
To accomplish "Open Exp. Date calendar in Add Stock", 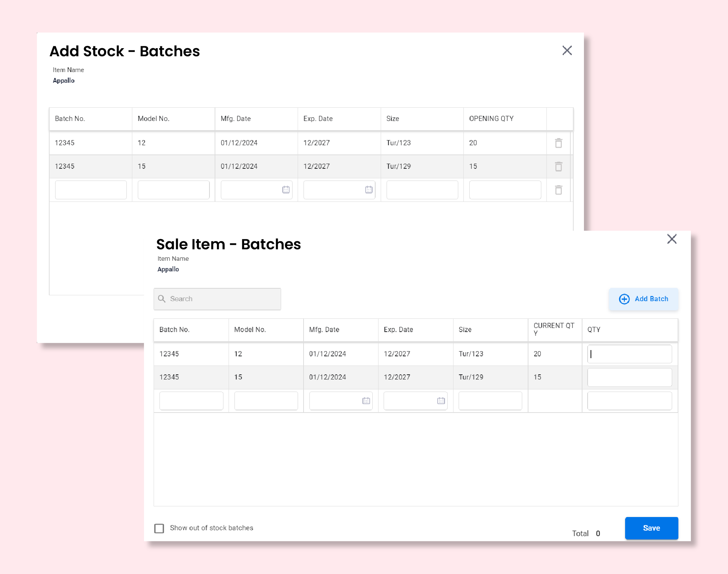I will 369,190.
